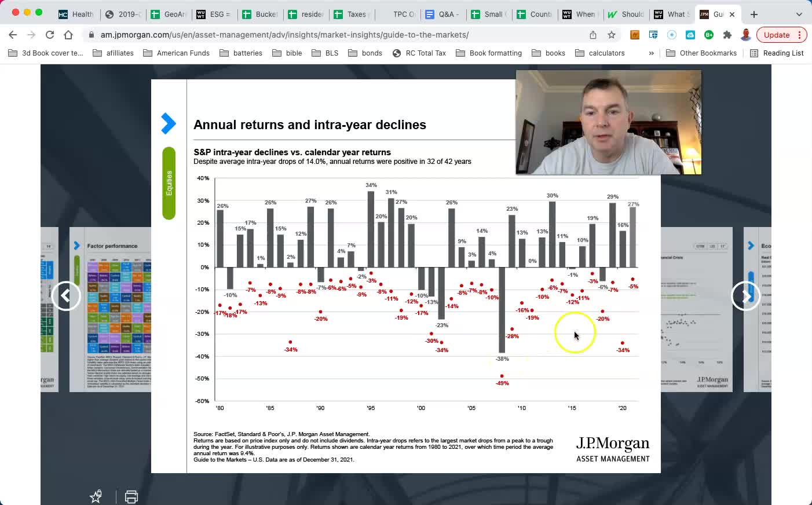The image size is (812, 505).
Task: Switch to the 2019 tab
Action: point(122,14)
